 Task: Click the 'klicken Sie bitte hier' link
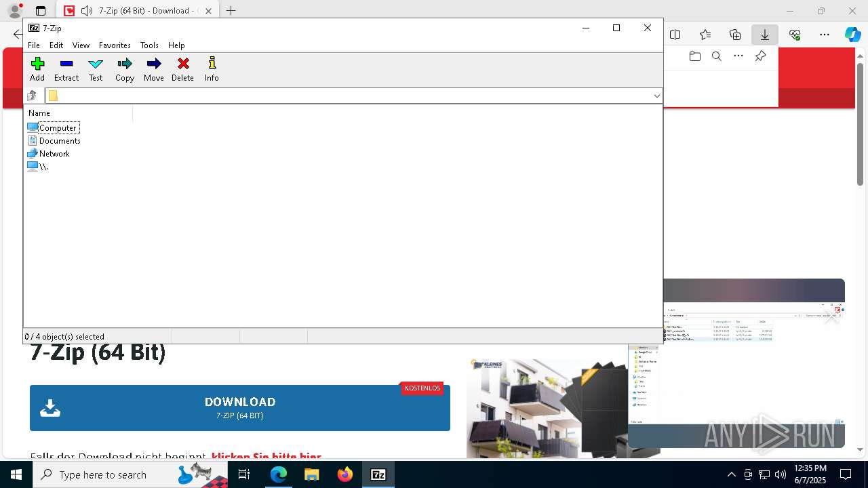pos(266,457)
